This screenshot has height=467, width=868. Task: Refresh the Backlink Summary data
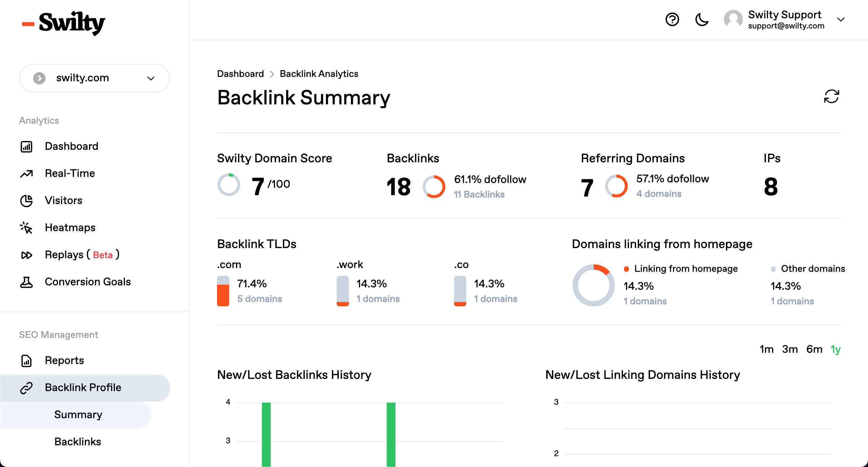[x=831, y=97]
